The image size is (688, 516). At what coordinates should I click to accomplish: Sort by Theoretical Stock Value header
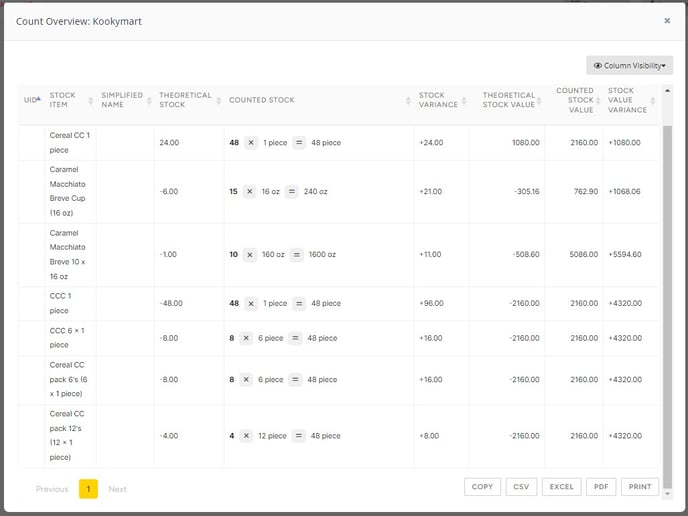[x=508, y=100]
